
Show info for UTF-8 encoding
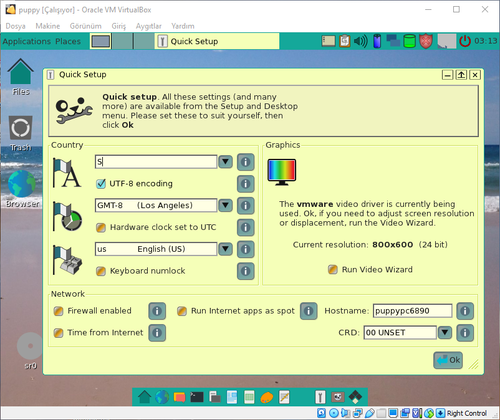pos(246,184)
